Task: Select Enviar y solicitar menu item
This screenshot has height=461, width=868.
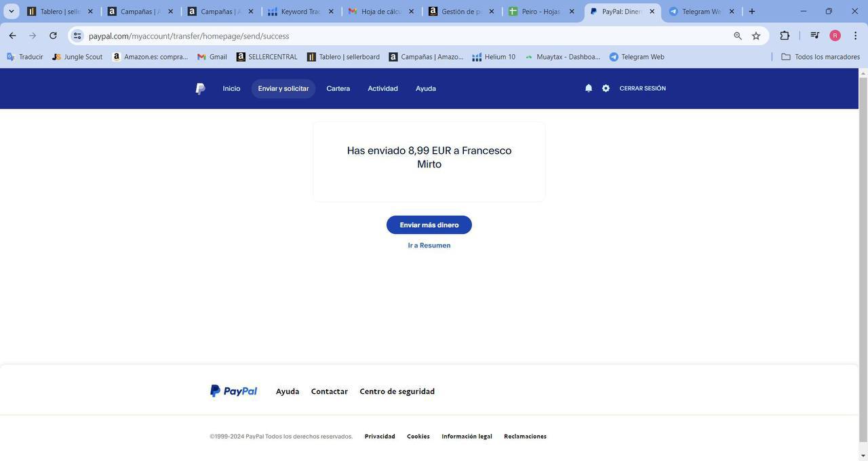Action: coord(283,89)
